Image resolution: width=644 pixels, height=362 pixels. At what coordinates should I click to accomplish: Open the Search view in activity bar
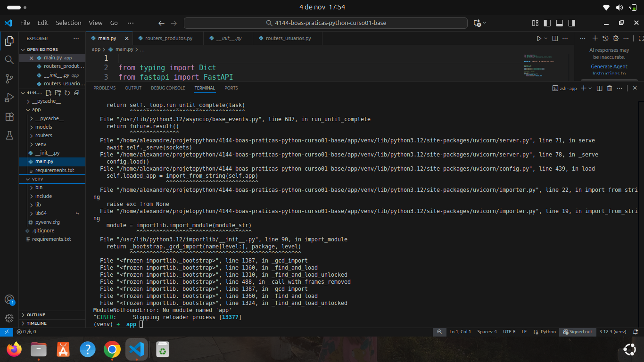[x=9, y=60]
